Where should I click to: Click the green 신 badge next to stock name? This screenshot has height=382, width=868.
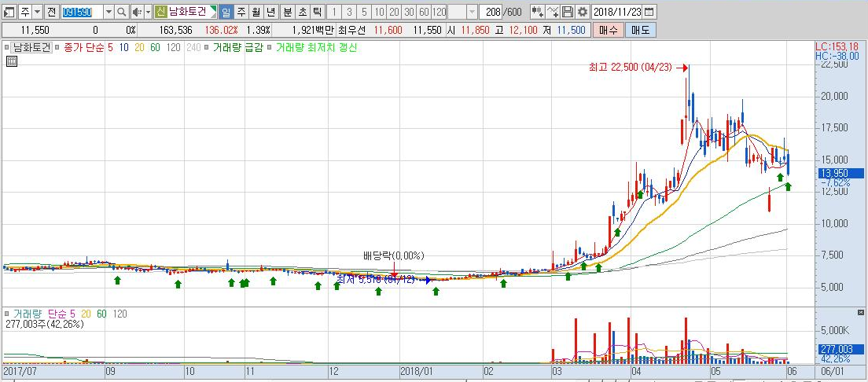point(160,12)
